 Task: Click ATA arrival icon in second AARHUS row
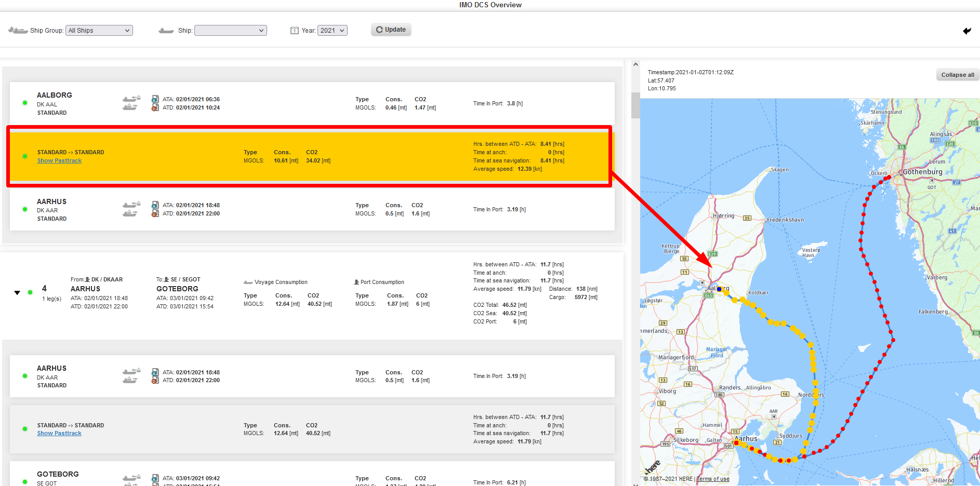coord(155,372)
